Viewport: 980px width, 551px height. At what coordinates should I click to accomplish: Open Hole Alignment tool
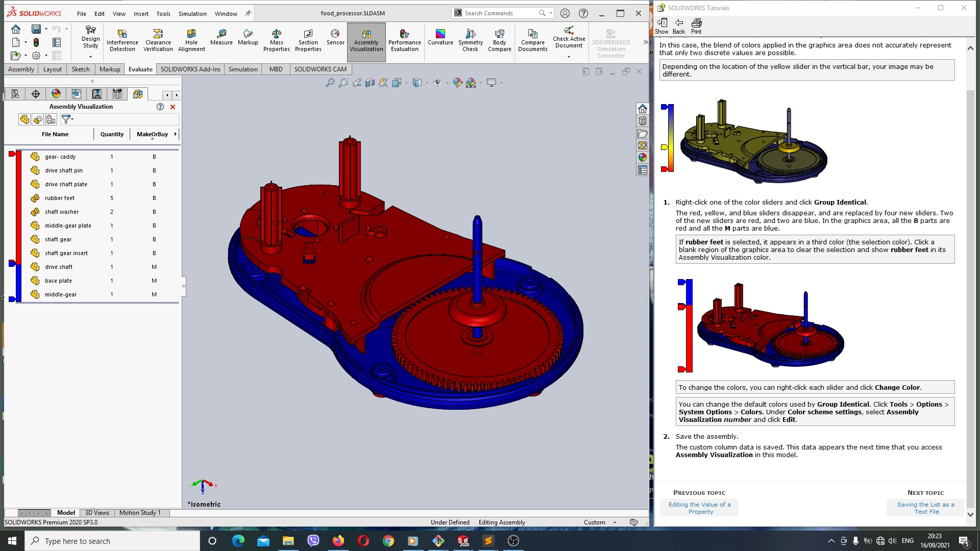click(191, 41)
